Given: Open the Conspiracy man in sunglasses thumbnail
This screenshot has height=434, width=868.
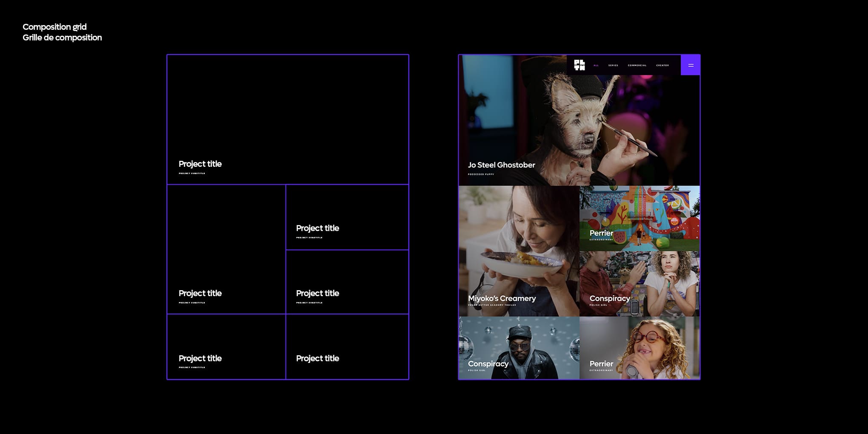Looking at the screenshot, I should tap(519, 348).
